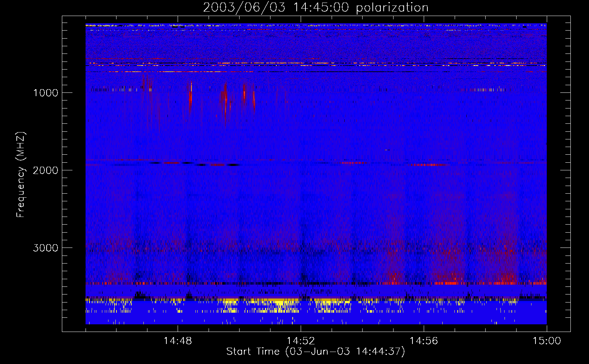Screen dimensions: 589x364
Task: Click the 3000 frequency tick label
Action: tap(46, 248)
